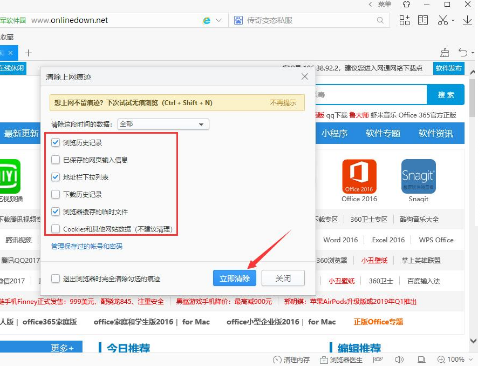Expand the browser engine switch arrow
480x366 pixels.
click(219, 21)
